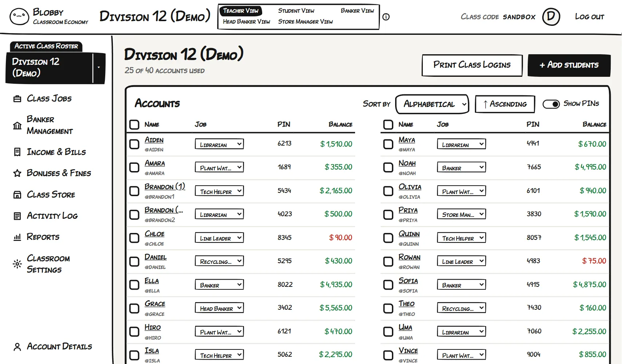Click Quinn's PIN value 8057
622x364 pixels.
534,238
